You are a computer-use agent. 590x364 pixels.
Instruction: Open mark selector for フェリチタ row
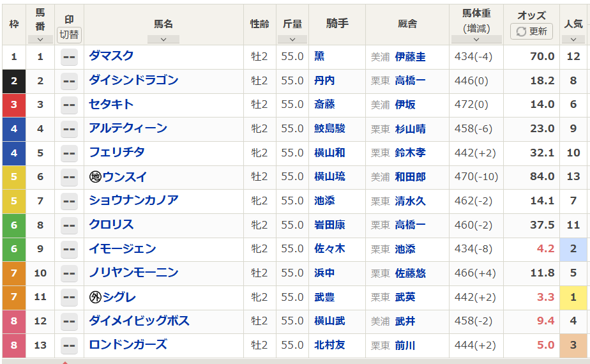pos(69,153)
